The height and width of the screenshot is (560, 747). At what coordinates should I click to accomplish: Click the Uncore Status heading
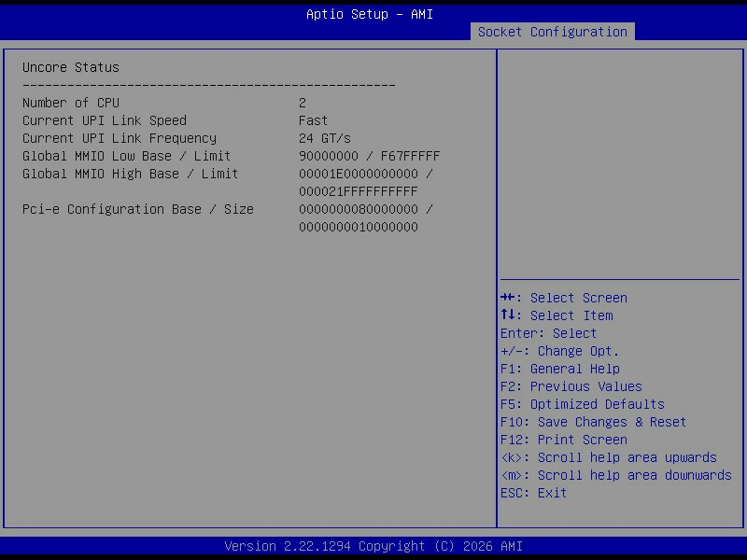click(71, 67)
